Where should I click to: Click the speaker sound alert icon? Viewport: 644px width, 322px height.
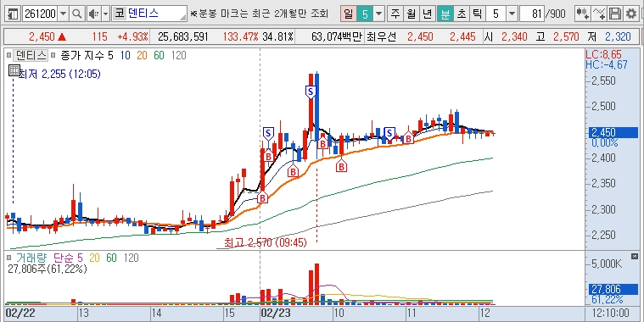click(94, 14)
